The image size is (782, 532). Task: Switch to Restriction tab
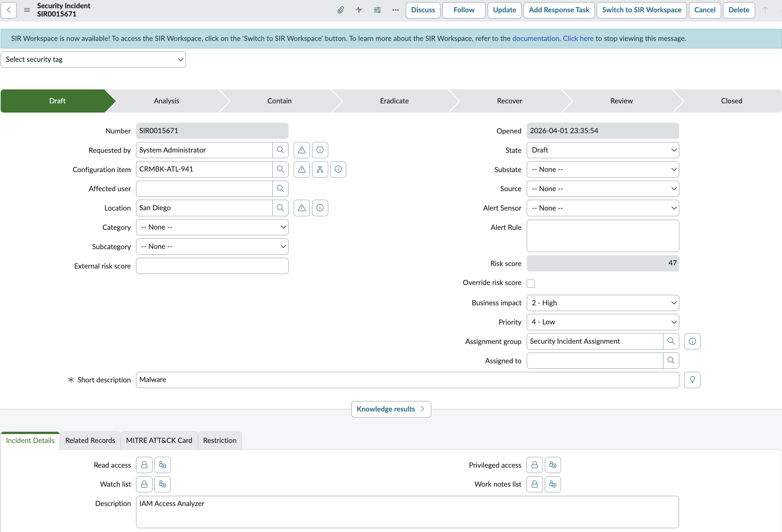coord(220,440)
